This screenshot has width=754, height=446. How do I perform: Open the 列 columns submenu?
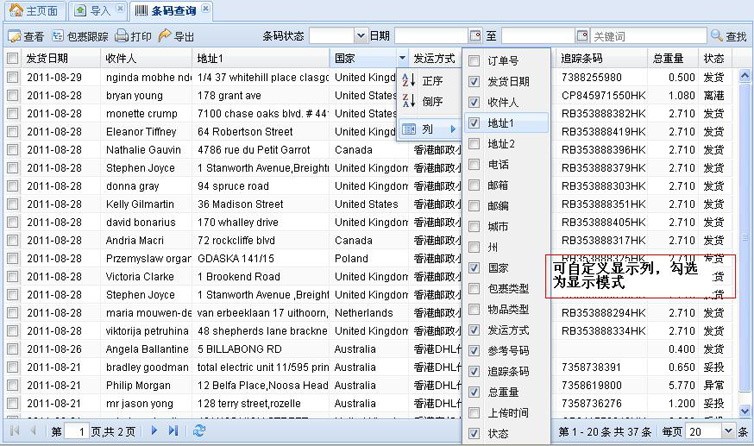point(428,129)
